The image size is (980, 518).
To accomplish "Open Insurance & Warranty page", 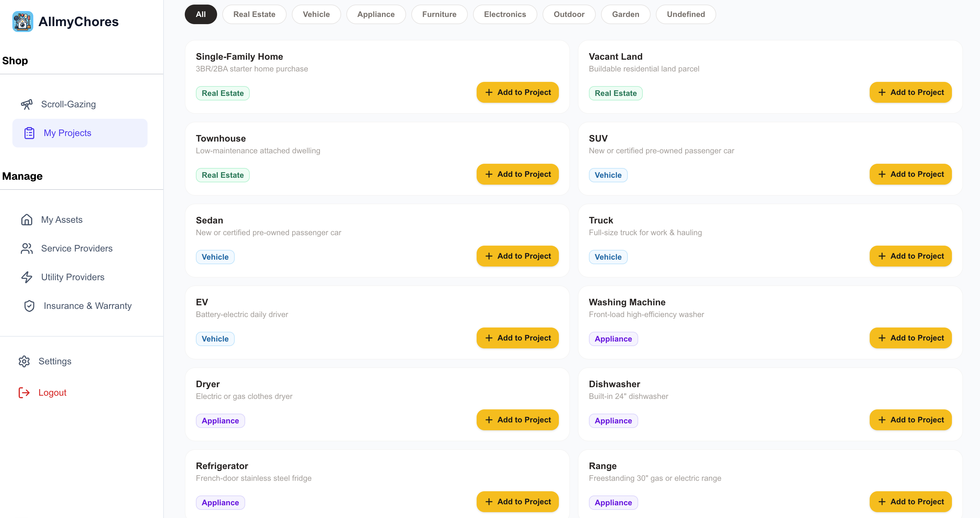I will [x=80, y=306].
